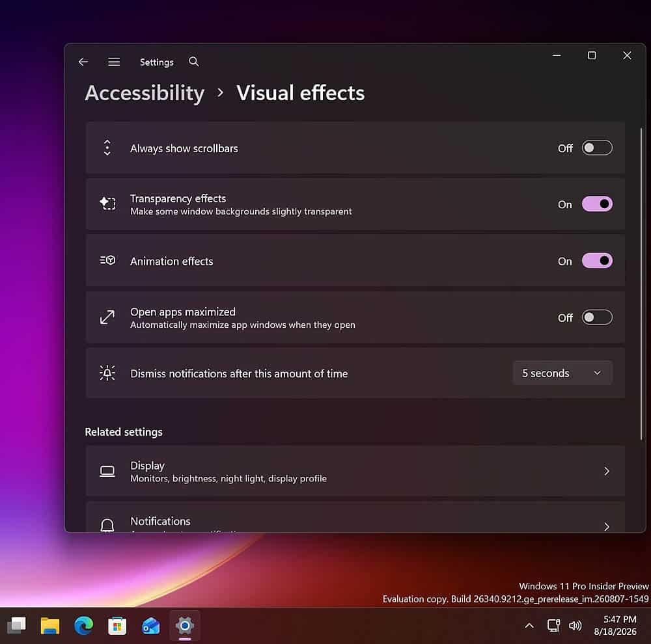651x644 pixels.
Task: Open the Settings search magnifier
Action: coord(193,62)
